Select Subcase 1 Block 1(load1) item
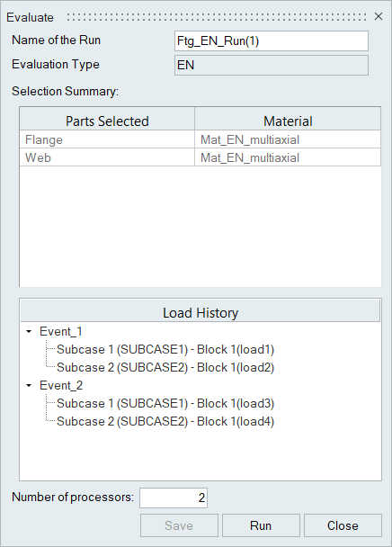The width and height of the screenshot is (392, 547). click(x=165, y=350)
